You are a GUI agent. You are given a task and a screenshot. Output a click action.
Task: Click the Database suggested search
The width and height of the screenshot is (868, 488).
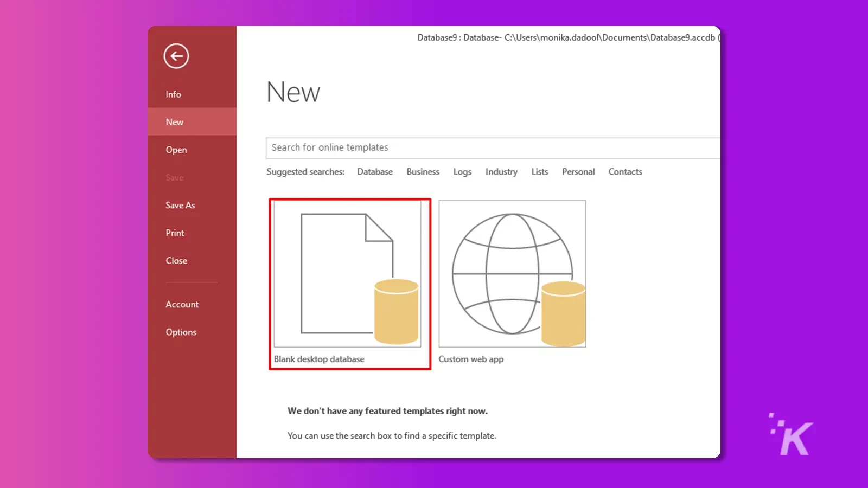click(x=375, y=172)
